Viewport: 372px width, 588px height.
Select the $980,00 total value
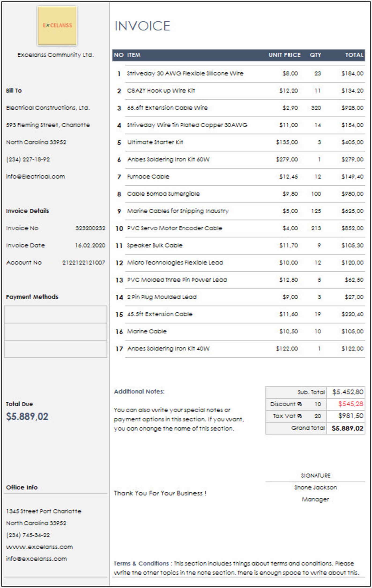[x=352, y=194]
